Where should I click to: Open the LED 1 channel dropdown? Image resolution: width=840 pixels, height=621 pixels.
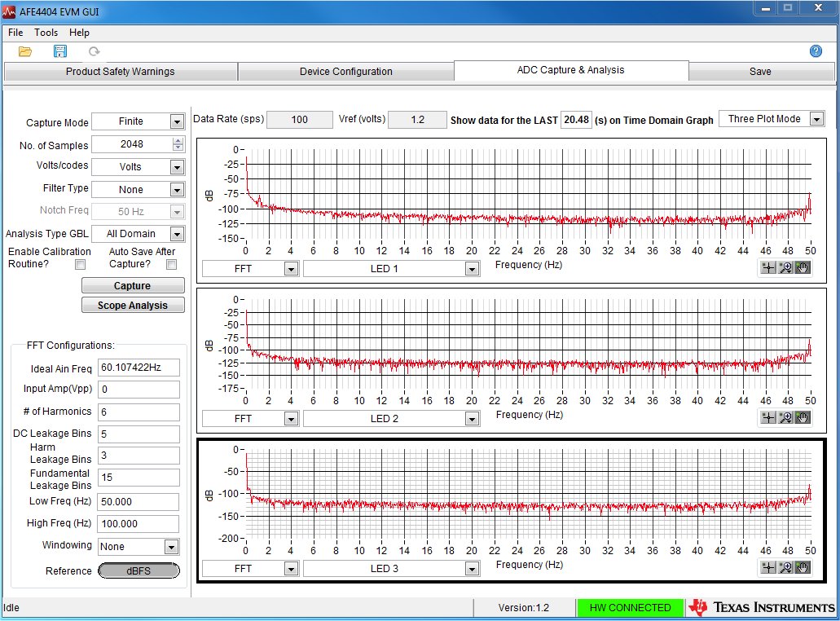(x=472, y=269)
